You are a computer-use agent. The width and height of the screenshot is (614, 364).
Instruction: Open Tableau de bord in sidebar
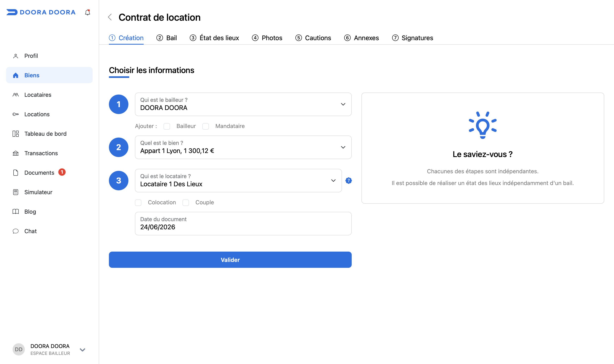(49, 134)
